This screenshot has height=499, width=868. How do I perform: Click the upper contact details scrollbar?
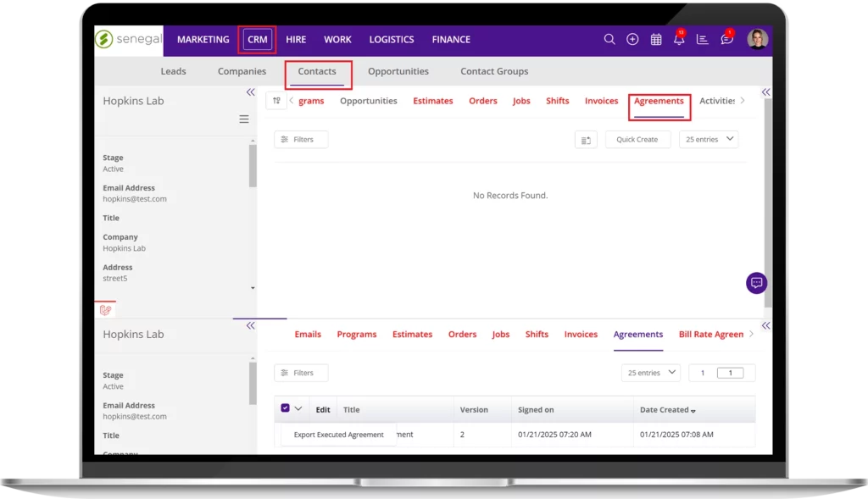pos(253,166)
